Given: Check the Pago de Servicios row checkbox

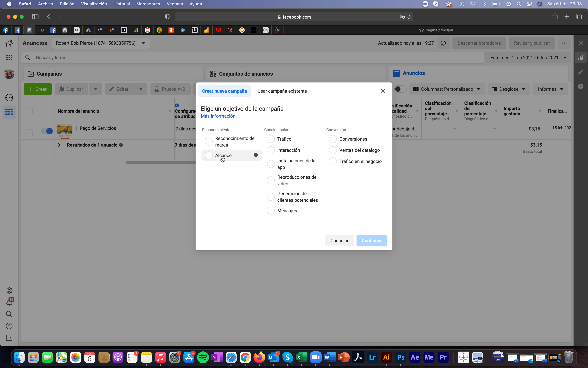Looking at the screenshot, I should 29,133.
